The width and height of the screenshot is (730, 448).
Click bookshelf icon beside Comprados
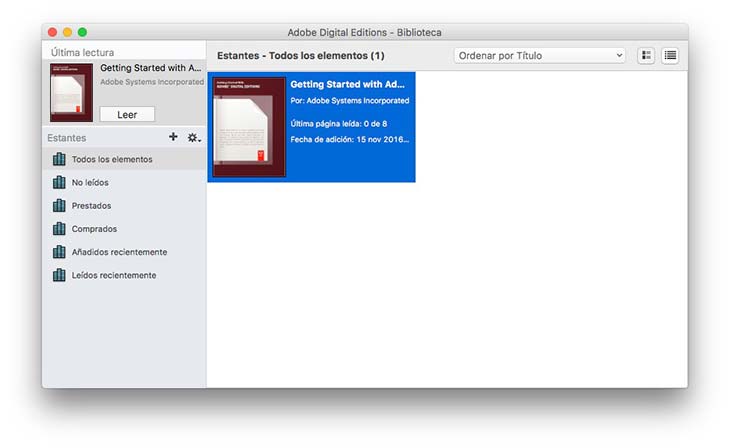[x=59, y=229]
